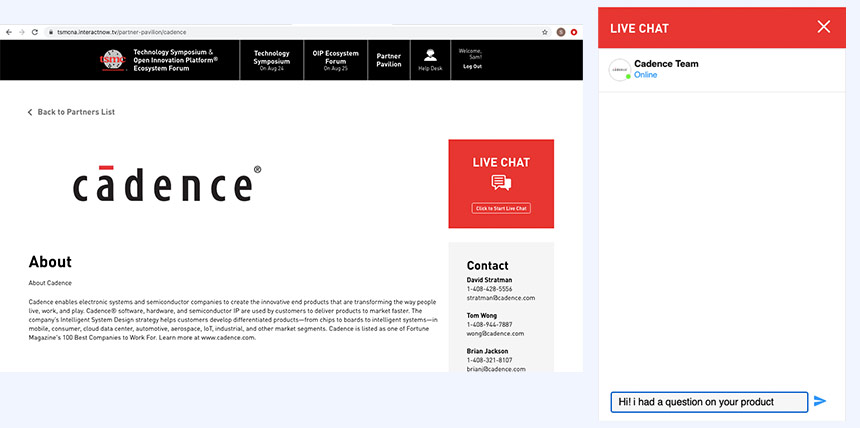
Task: Click email wong@cadence.com
Action: pyautogui.click(x=495, y=333)
